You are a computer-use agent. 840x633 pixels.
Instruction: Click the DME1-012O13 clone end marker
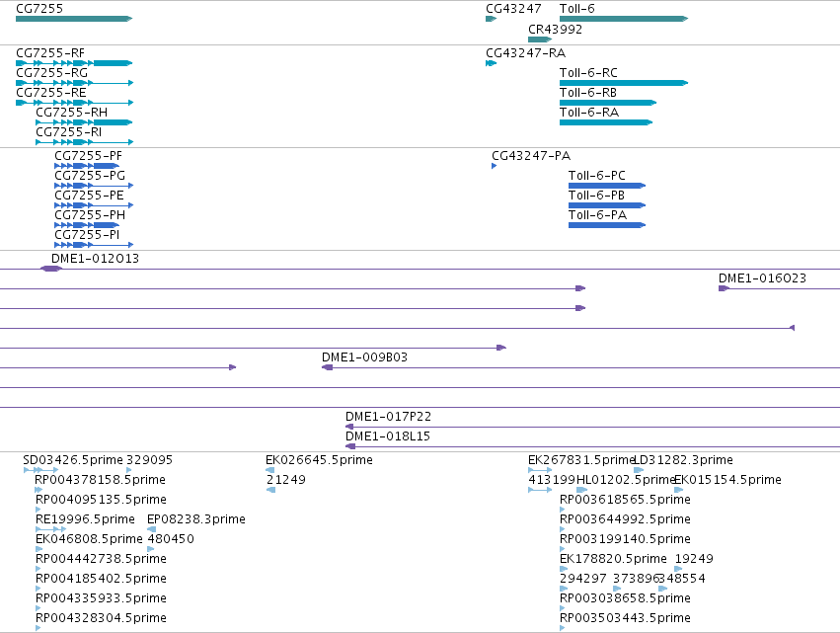51,269
